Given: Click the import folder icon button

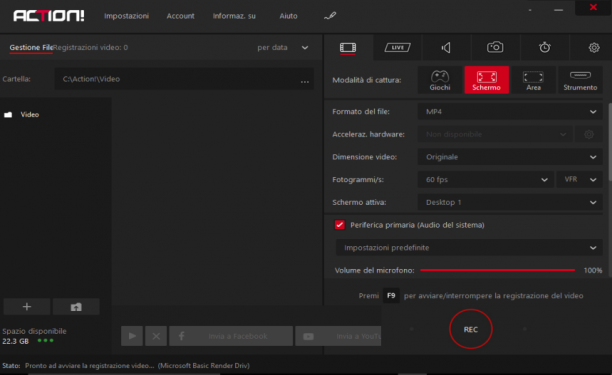Looking at the screenshot, I should [x=76, y=307].
